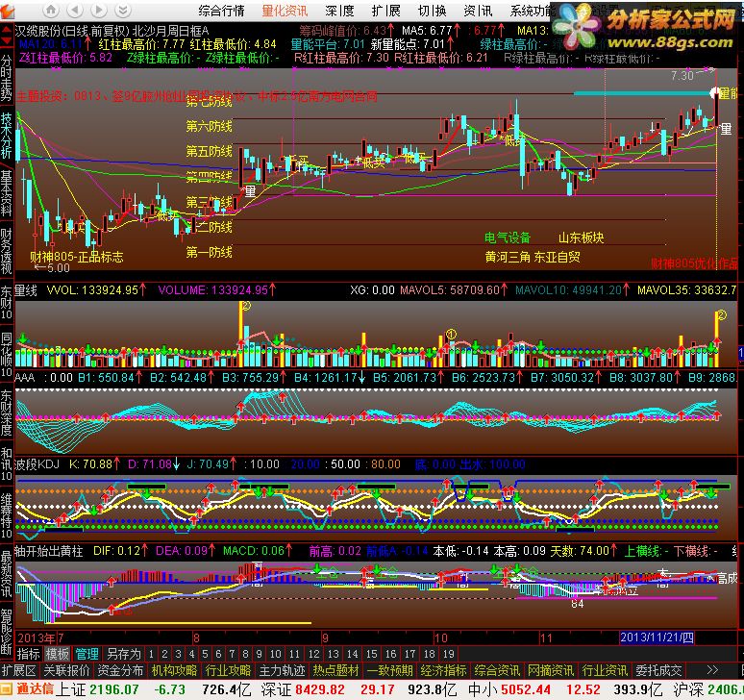
Task: Open the 综合行情 menu
Action: (x=221, y=11)
